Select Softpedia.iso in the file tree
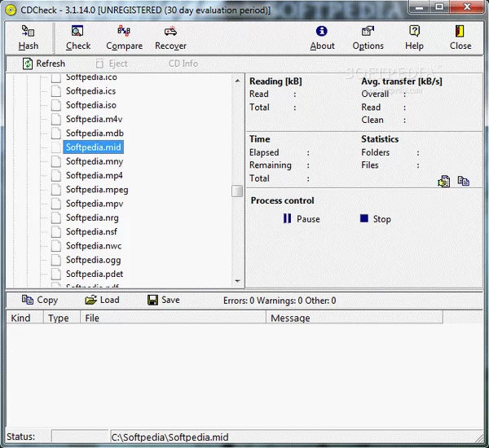 (x=90, y=105)
